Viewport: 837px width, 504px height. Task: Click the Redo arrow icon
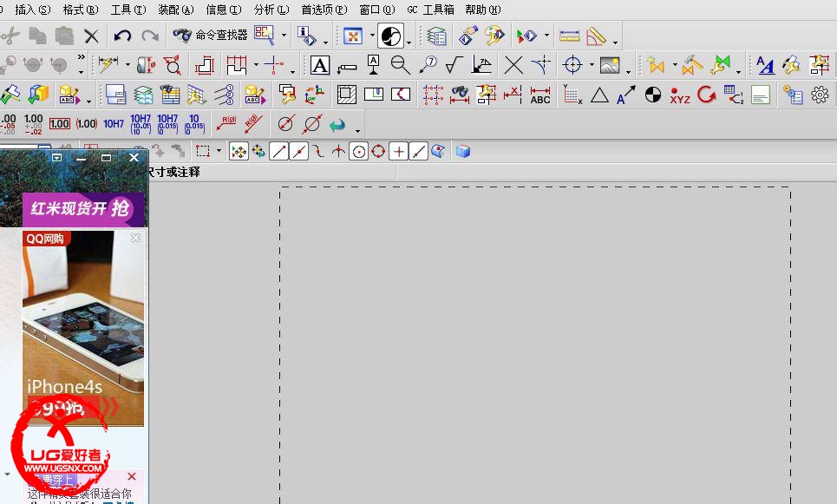point(151,36)
